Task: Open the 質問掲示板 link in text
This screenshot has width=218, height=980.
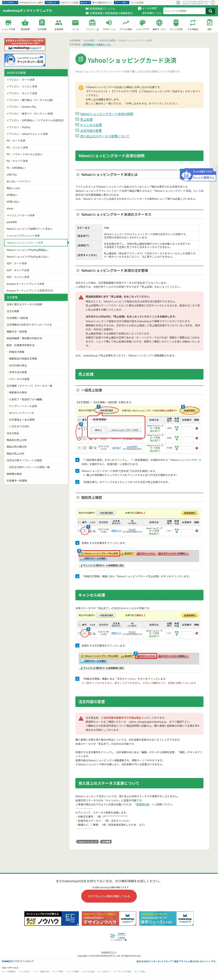Action: click(142, 805)
